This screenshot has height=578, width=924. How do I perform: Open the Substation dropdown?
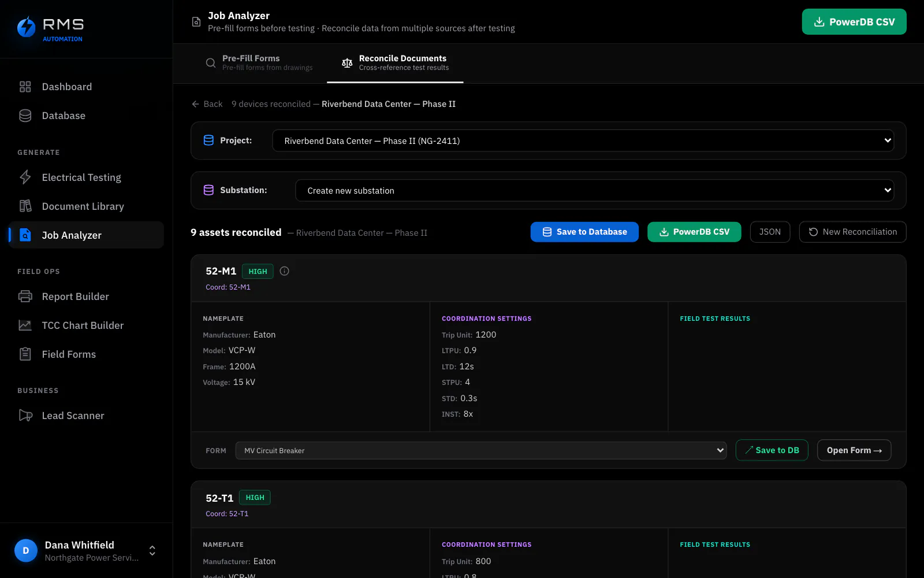(595, 190)
